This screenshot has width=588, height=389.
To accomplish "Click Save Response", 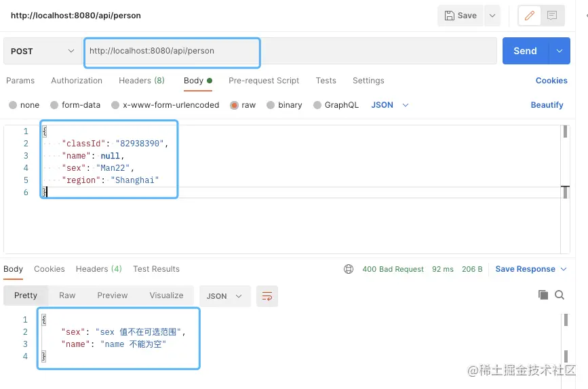I will [525, 269].
